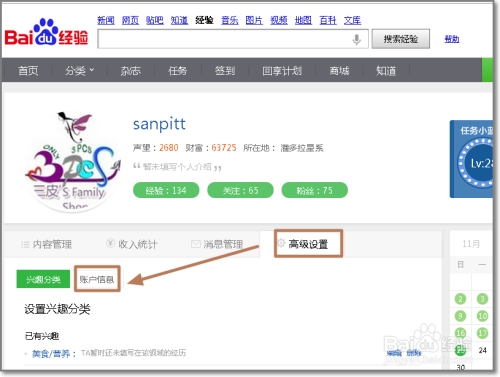Open the 文库 top link
Viewport: 500px width, 377px height.
tap(352, 20)
